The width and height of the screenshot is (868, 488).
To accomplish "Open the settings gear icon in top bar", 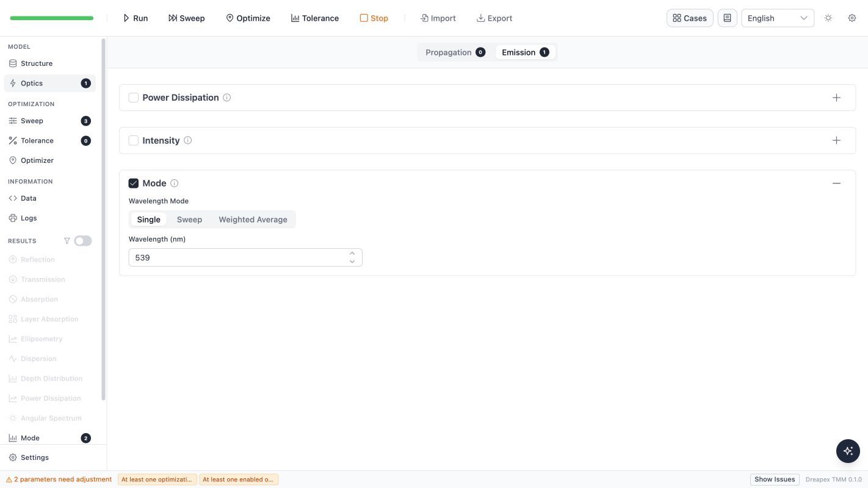I will [x=852, y=18].
